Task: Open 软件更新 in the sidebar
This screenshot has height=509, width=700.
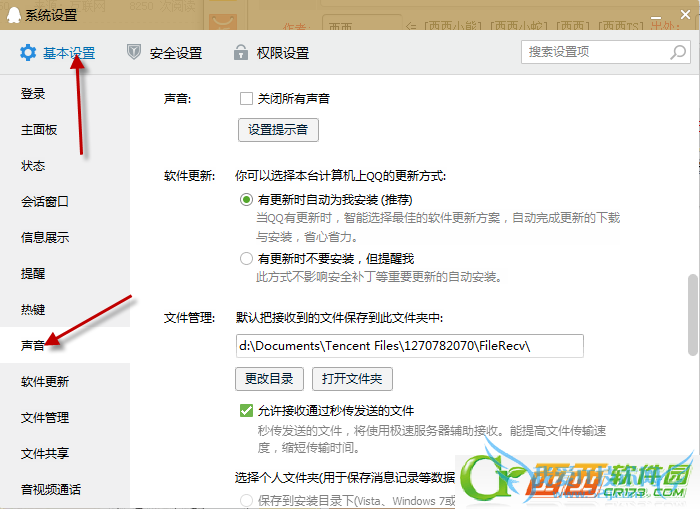Action: point(45,382)
